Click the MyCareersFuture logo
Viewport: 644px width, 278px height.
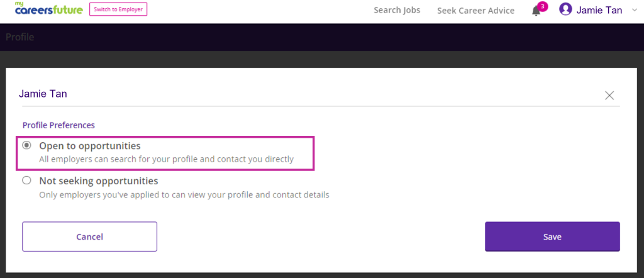pyautogui.click(x=48, y=9)
